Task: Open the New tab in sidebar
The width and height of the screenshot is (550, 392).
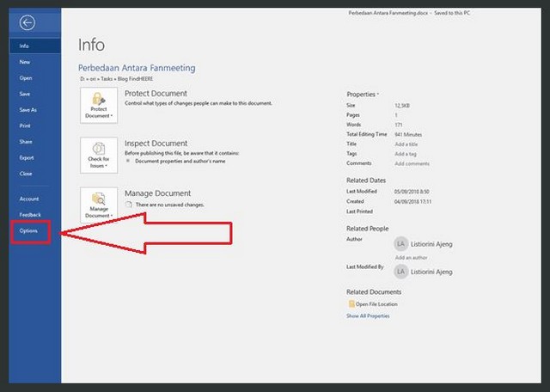Action: click(x=26, y=62)
